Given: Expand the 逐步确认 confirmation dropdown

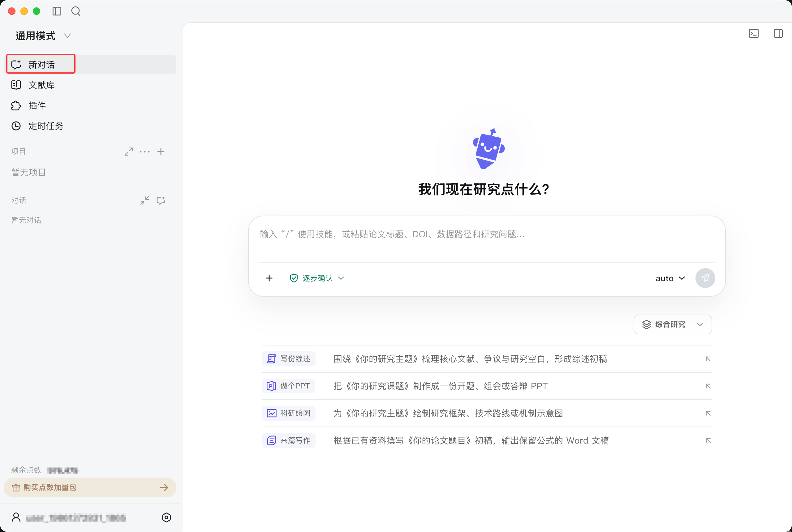Looking at the screenshot, I should pos(317,278).
